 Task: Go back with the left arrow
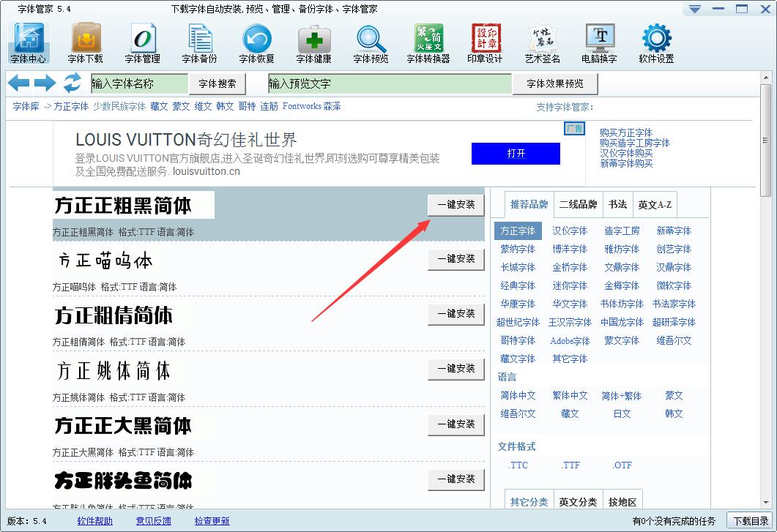click(x=18, y=83)
